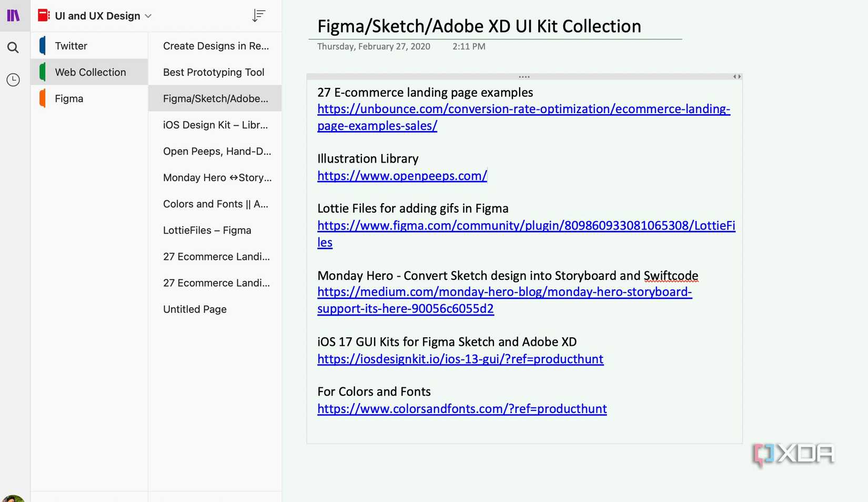
Task: Click 'iOS 17 GUI Kits for Figma Sketch' line
Action: coord(447,342)
